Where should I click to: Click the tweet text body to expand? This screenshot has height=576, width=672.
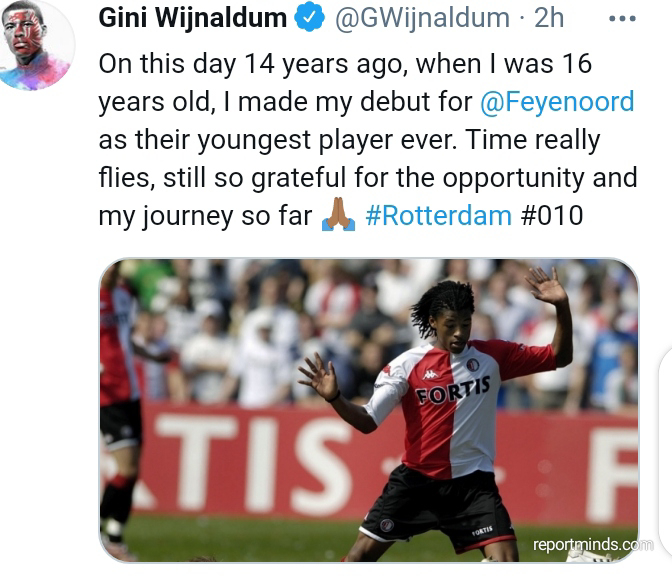click(368, 139)
